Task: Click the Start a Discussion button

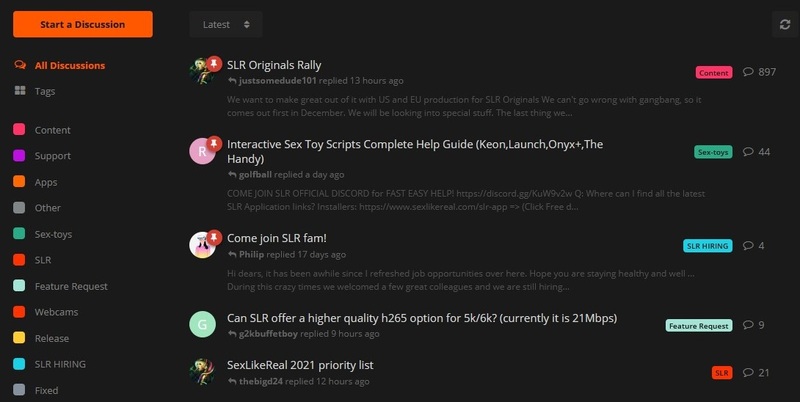Action: tap(83, 24)
